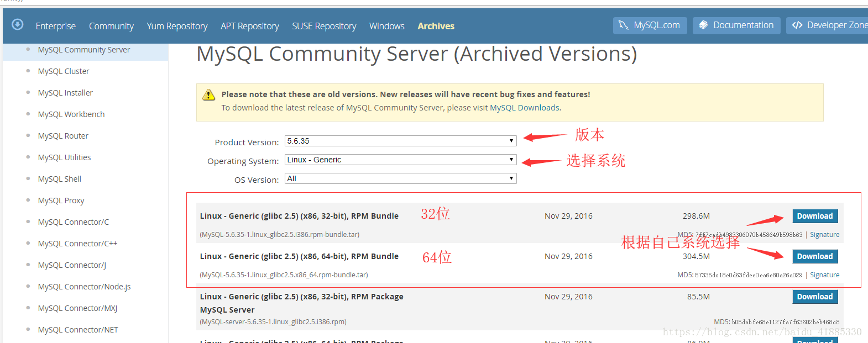Download the 32-bit MySQL Server RPM Package
Viewport: 868px width, 343px height.
coord(815,297)
